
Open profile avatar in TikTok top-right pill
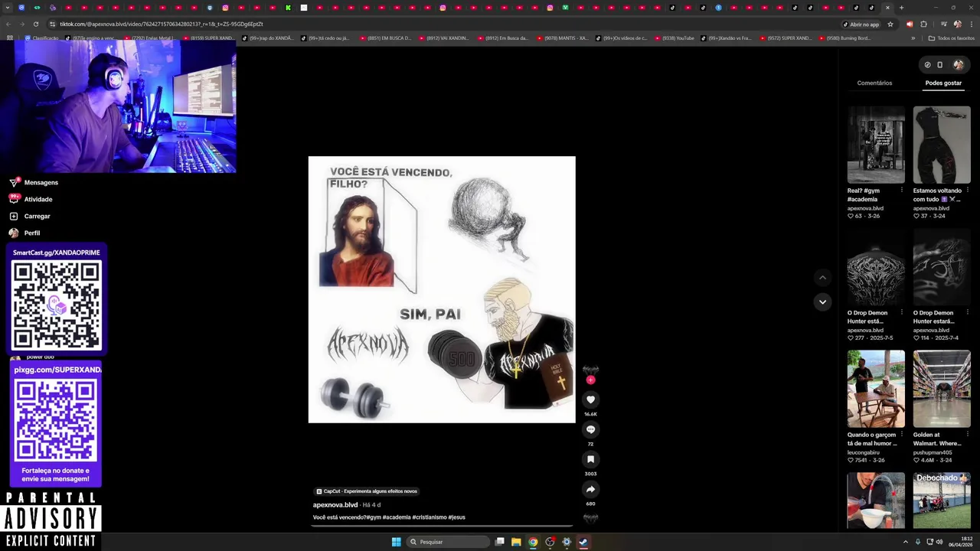pyautogui.click(x=958, y=65)
